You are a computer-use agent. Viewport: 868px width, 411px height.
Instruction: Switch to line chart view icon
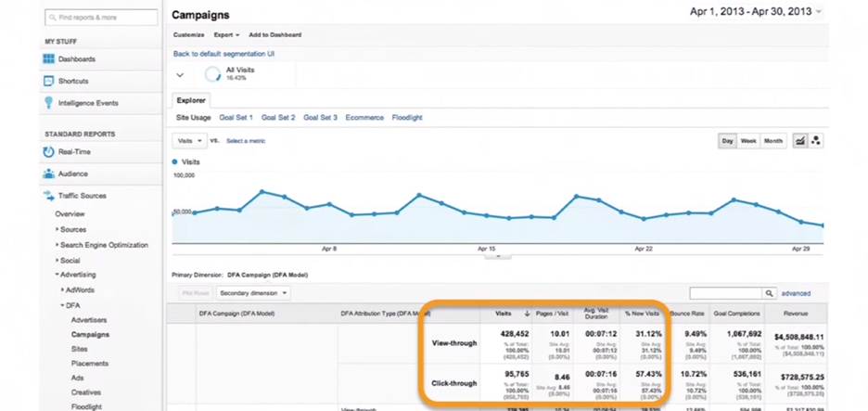click(x=798, y=141)
